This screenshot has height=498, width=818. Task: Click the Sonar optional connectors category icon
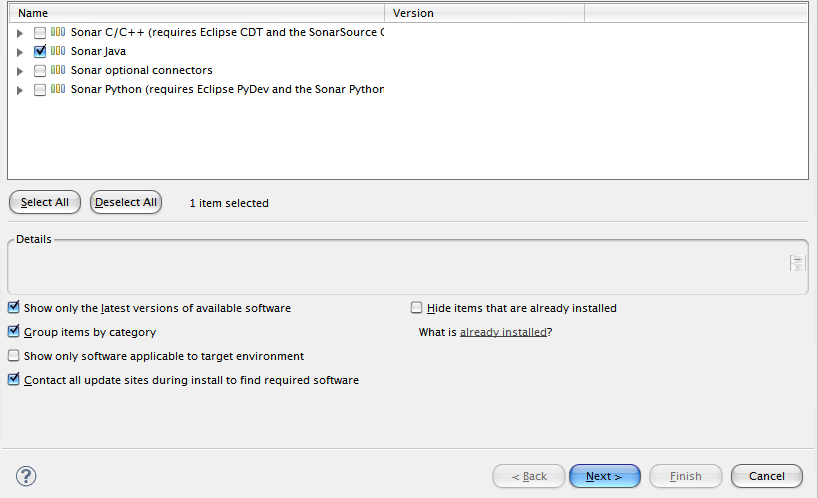58,71
